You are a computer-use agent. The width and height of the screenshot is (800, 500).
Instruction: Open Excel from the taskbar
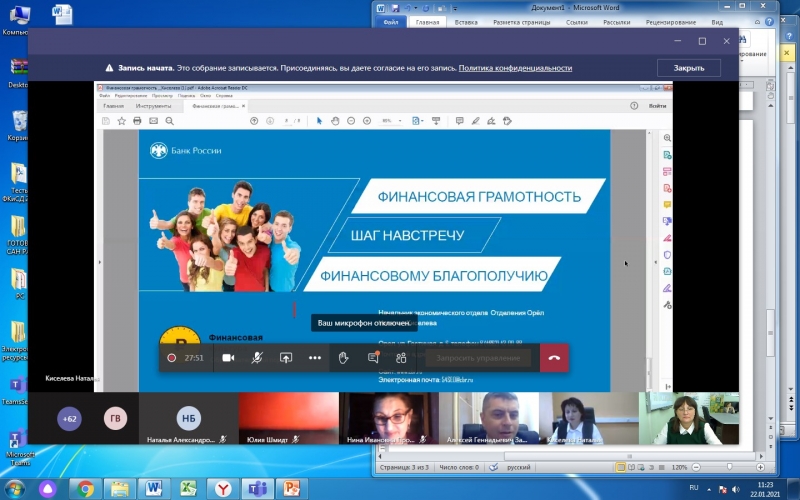188,489
